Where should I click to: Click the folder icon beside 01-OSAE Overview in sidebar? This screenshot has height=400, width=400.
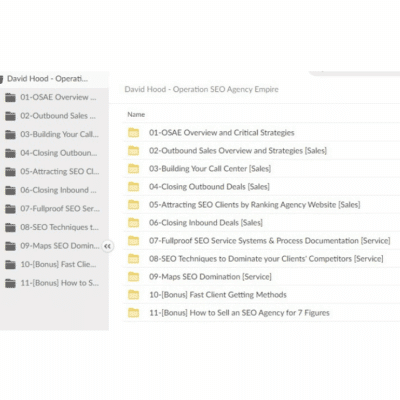10,98
